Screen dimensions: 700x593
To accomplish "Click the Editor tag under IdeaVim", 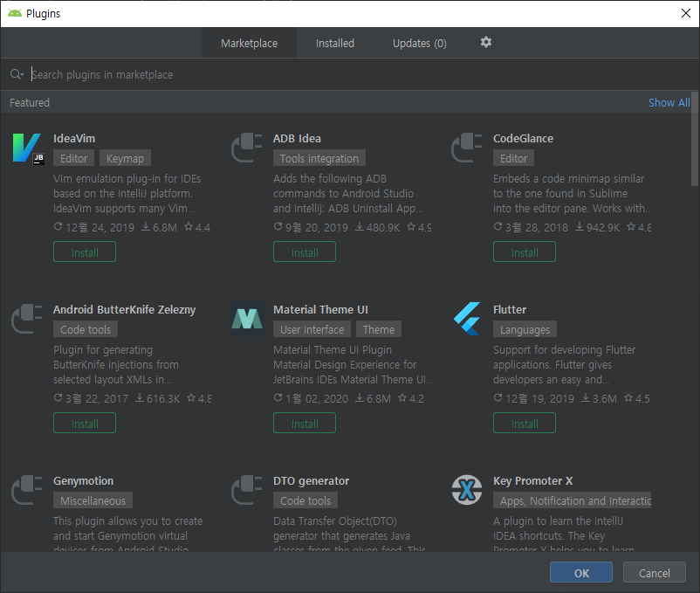I will click(x=73, y=158).
